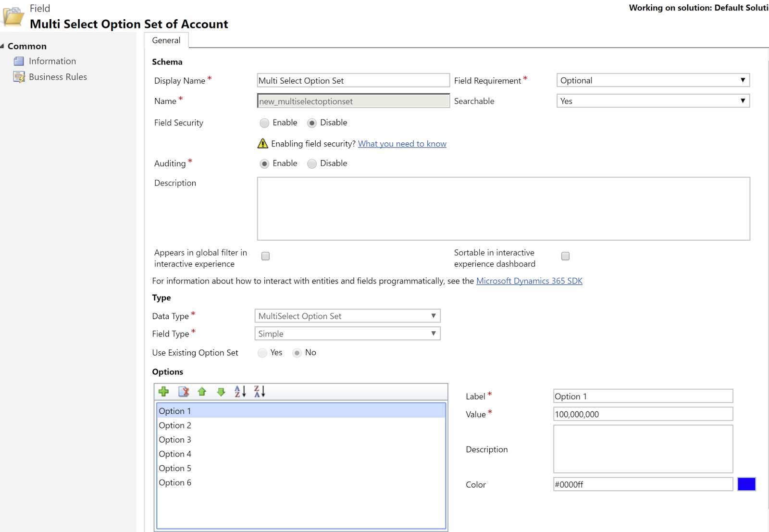
Task: Move Option 1 up with the green up arrow
Action: click(202, 392)
